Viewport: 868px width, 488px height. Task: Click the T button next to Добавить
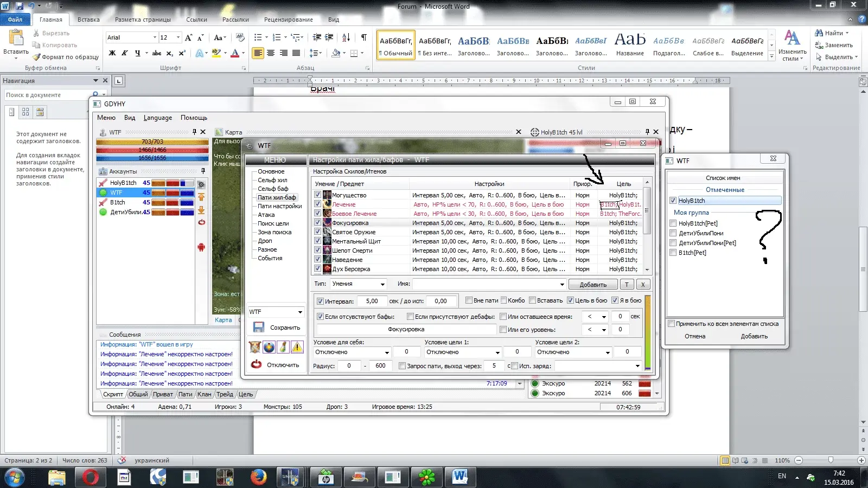(627, 284)
